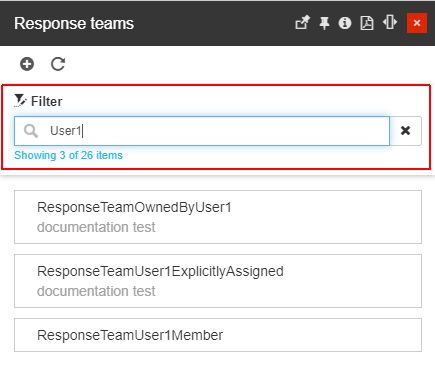The height and width of the screenshot is (382, 435).
Task: Focus the filter search box containing User1
Action: point(202,131)
